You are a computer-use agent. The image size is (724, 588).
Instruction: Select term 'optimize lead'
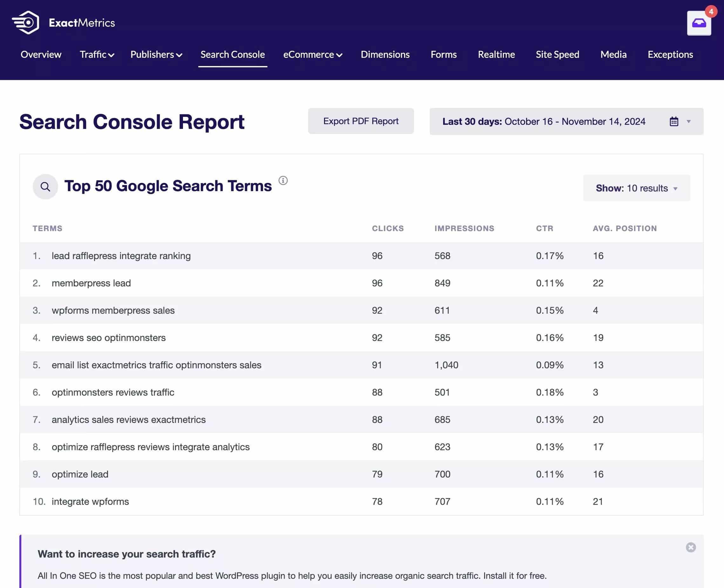pyautogui.click(x=80, y=474)
